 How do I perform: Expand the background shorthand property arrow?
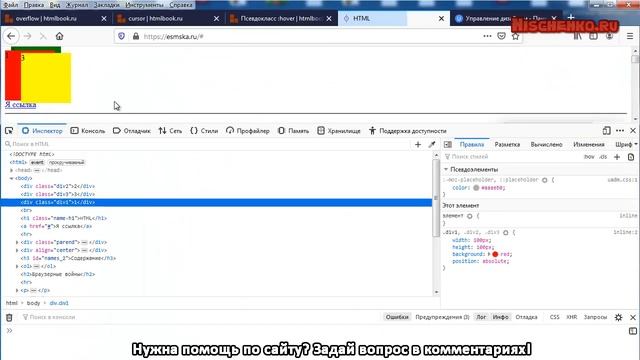489,254
